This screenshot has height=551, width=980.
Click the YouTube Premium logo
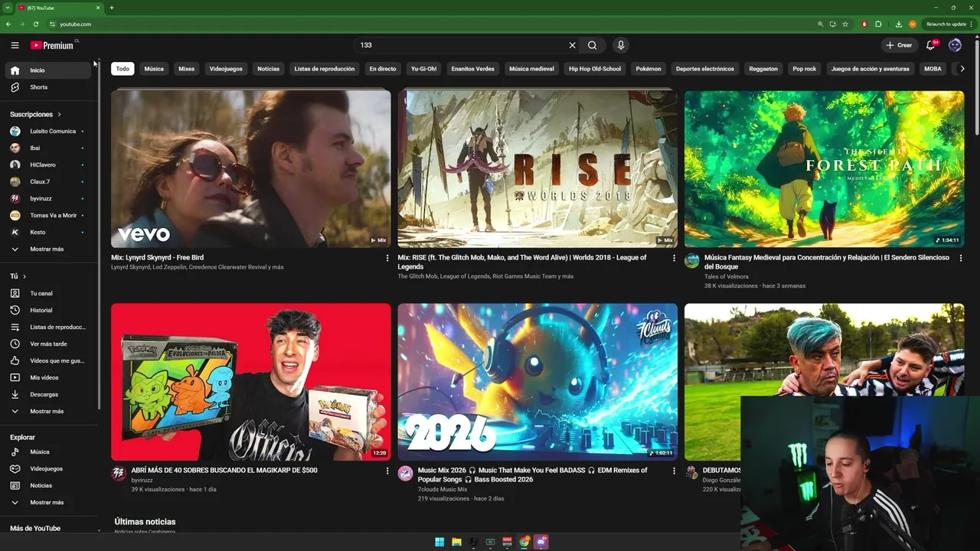[53, 45]
